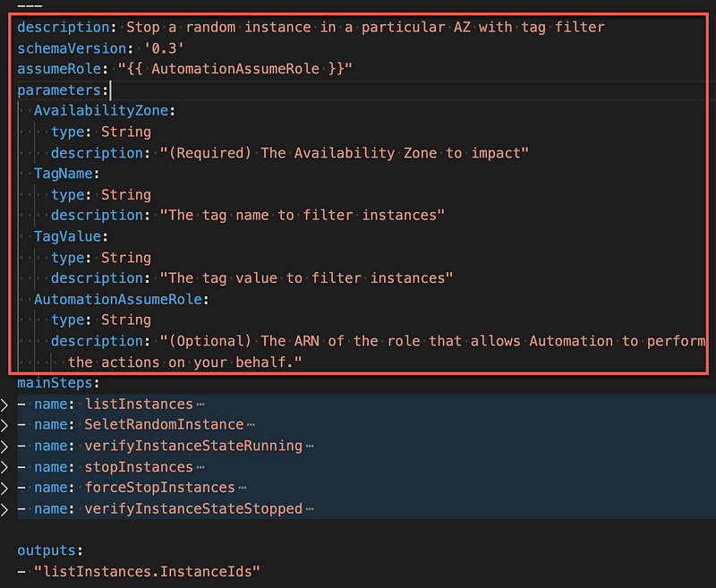Screen dimensions: 716x588
Task: Click the "{{ AutomationAssumeRole }}" value
Action: coord(234,69)
